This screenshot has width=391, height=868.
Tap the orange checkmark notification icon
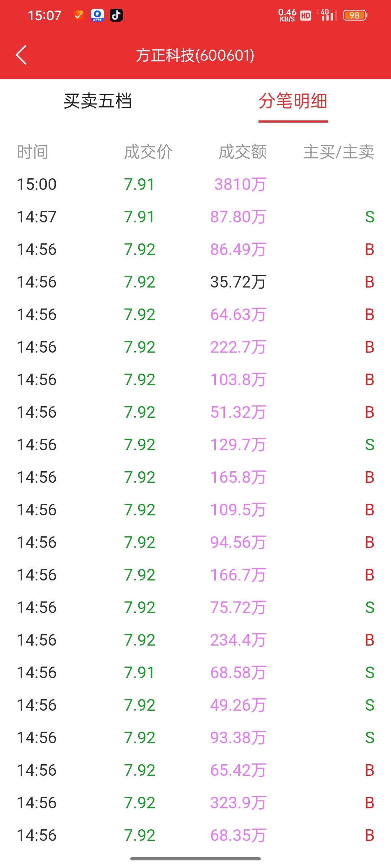coord(79,15)
